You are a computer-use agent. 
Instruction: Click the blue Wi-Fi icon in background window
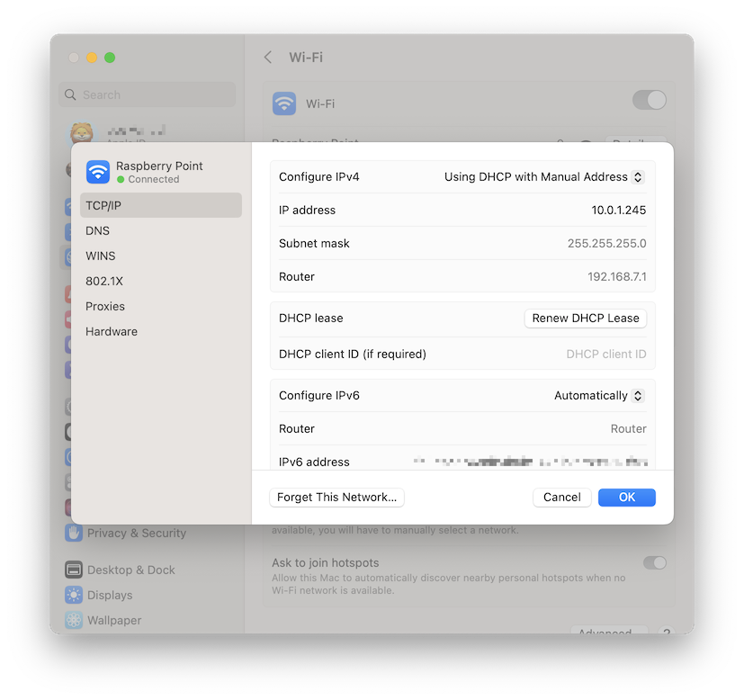coord(284,103)
